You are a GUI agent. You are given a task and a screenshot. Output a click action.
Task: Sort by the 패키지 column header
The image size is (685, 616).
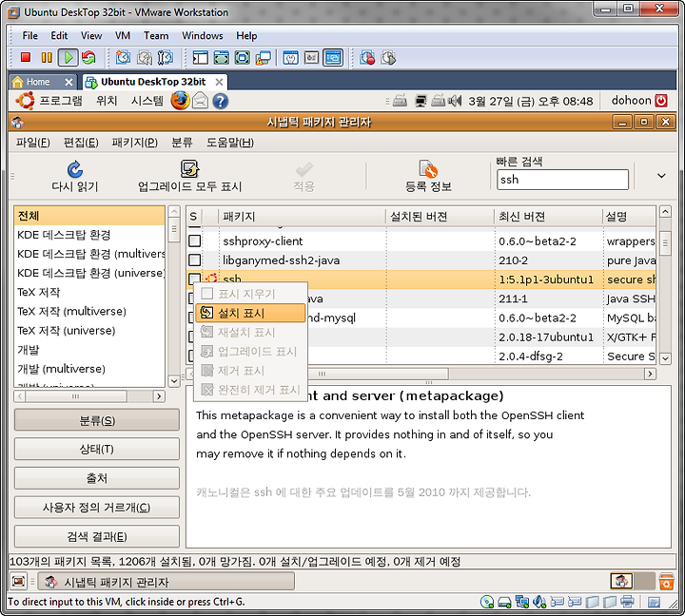(x=302, y=217)
